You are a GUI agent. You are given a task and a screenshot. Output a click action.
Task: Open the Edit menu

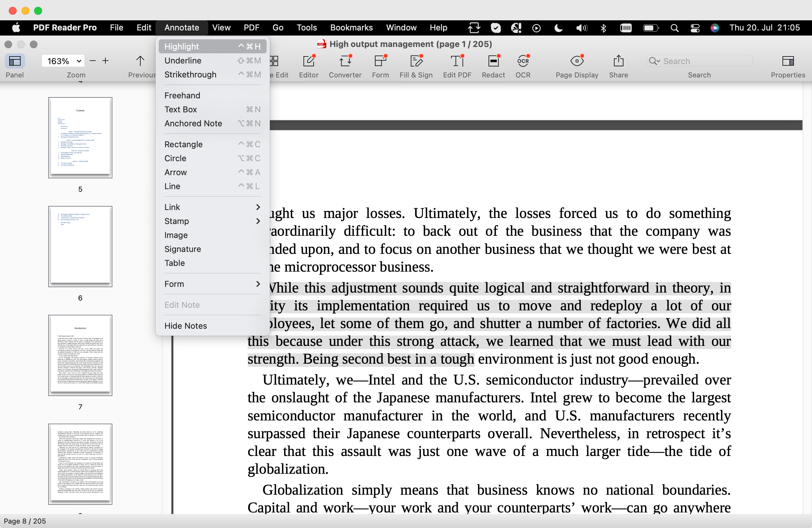pos(143,28)
